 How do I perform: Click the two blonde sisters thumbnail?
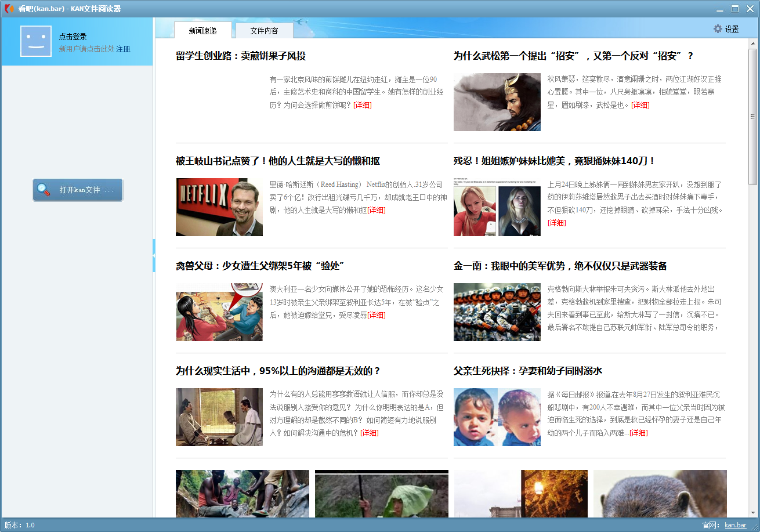497,207
